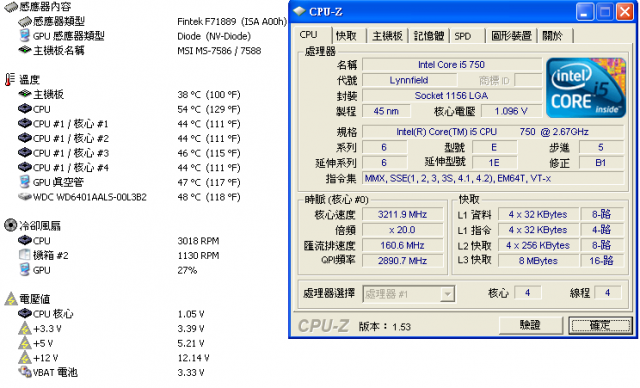Click the 驗證 validate button
Image resolution: width=640 pixels, height=388 pixels.
pyautogui.click(x=530, y=325)
